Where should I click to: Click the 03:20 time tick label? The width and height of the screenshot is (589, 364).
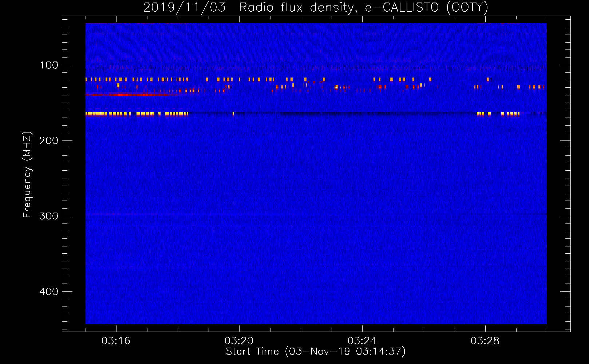(x=239, y=341)
